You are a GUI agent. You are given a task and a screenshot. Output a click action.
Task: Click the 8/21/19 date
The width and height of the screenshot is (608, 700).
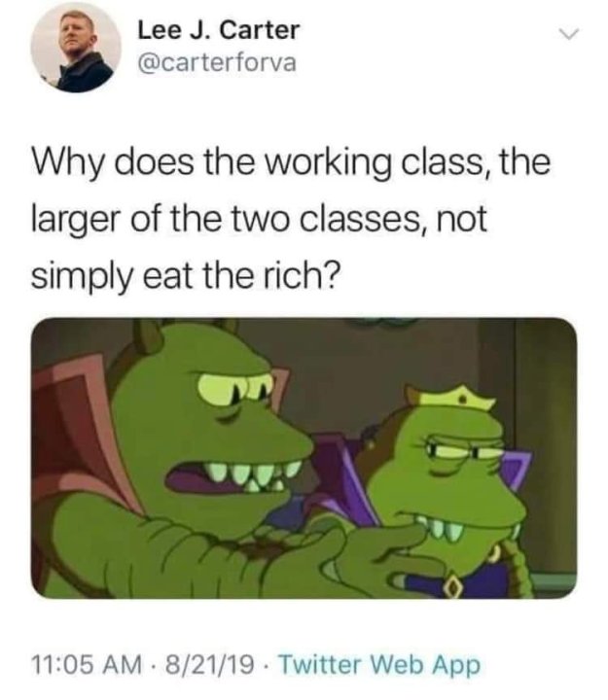point(210,664)
